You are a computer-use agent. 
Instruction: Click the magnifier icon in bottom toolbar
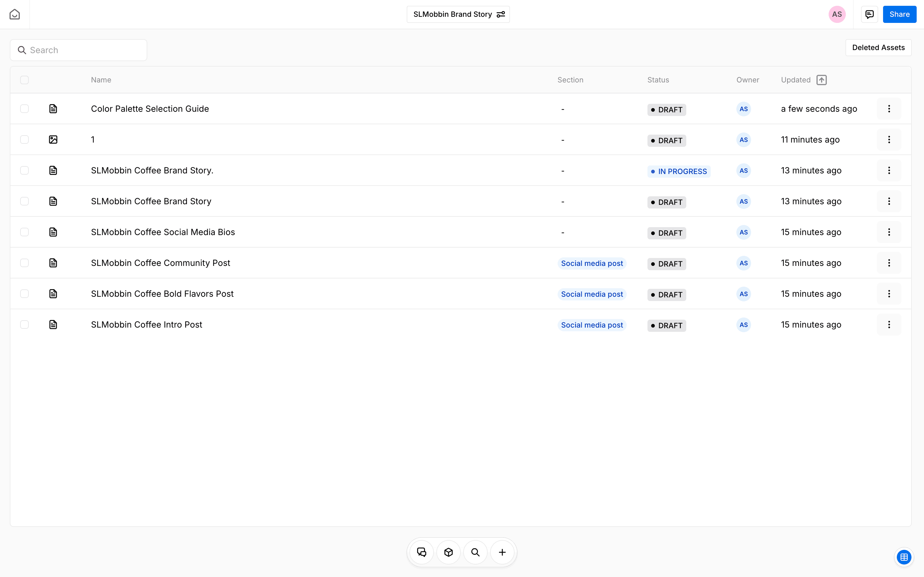(475, 552)
